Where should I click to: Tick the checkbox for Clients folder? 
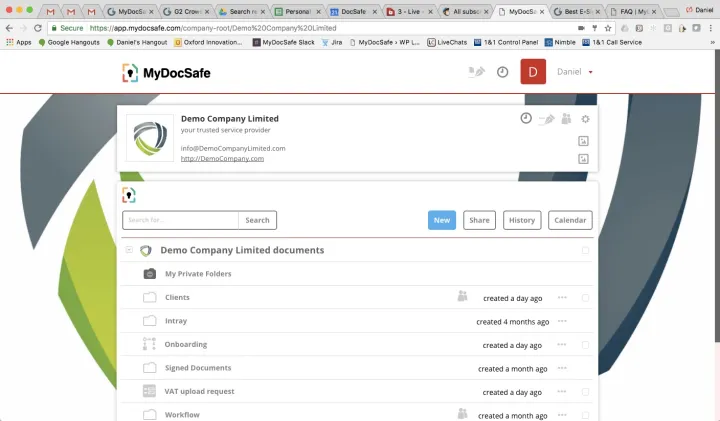(585, 298)
